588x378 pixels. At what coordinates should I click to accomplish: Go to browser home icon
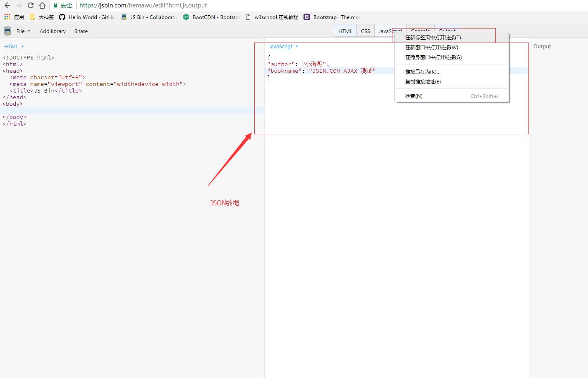[x=42, y=5]
